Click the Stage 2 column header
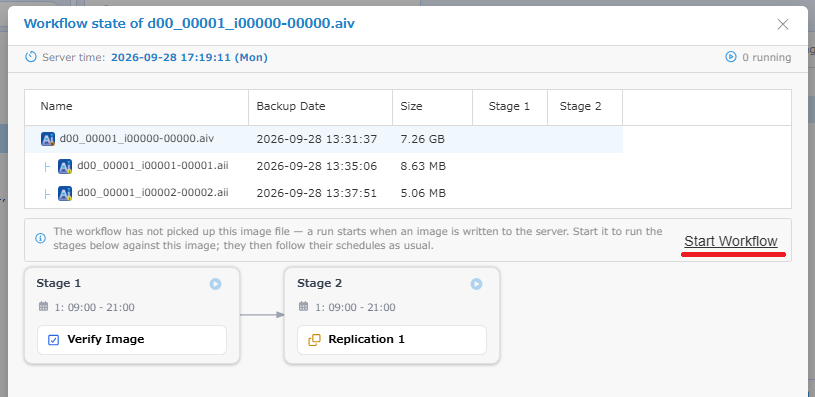Viewport: 815px width, 397px height. [x=585, y=107]
